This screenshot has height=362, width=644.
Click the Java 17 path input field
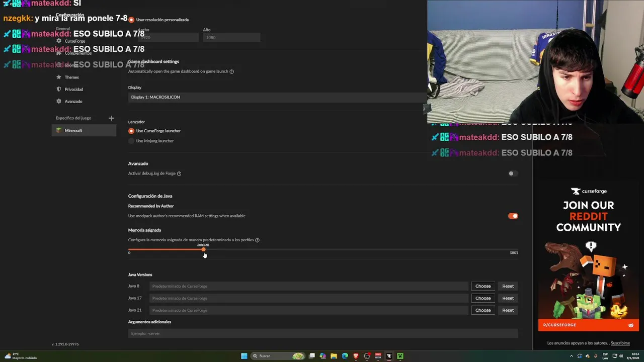tap(309, 298)
